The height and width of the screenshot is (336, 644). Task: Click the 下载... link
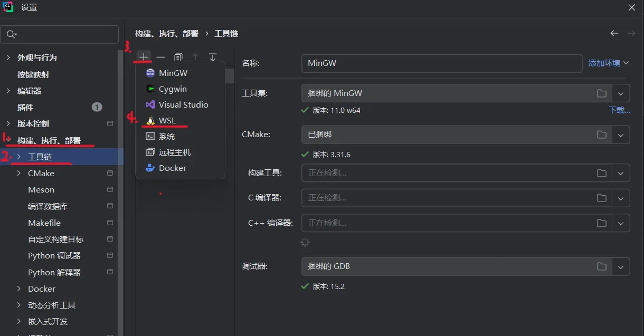point(619,110)
